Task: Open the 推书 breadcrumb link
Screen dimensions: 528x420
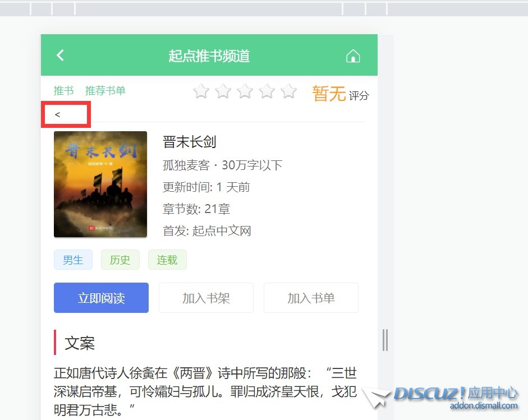Action: [63, 90]
